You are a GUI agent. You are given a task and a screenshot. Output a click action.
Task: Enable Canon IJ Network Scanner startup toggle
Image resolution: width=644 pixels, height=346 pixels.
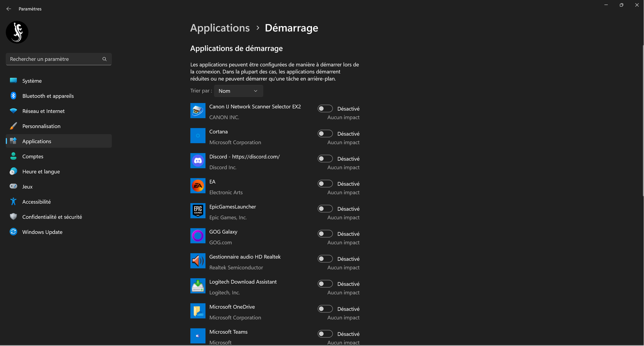[325, 109]
